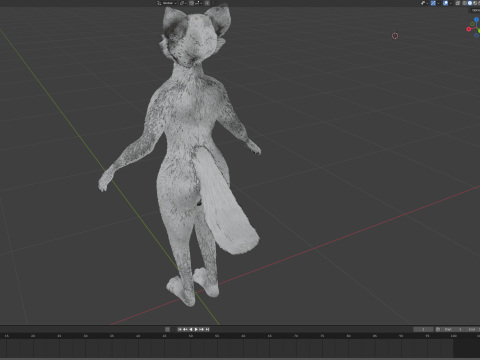
Task: Toggle the preview range clock icon
Action: click(x=438, y=329)
